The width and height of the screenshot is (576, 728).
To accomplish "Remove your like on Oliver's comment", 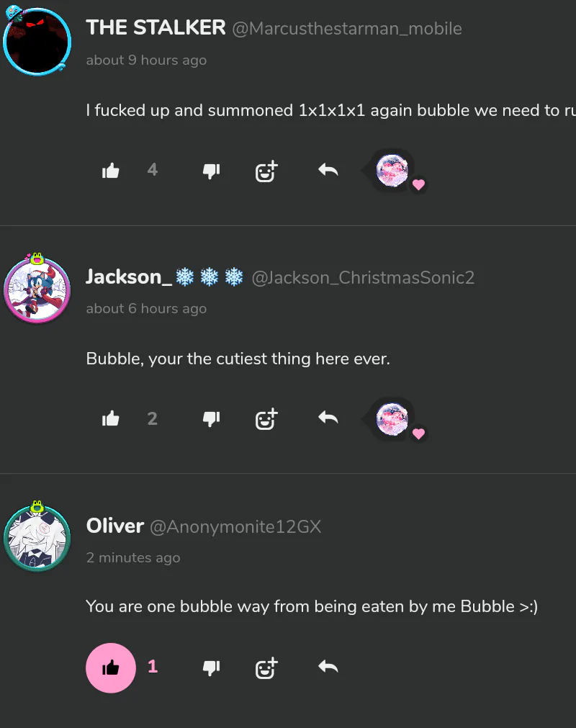I will pyautogui.click(x=110, y=668).
